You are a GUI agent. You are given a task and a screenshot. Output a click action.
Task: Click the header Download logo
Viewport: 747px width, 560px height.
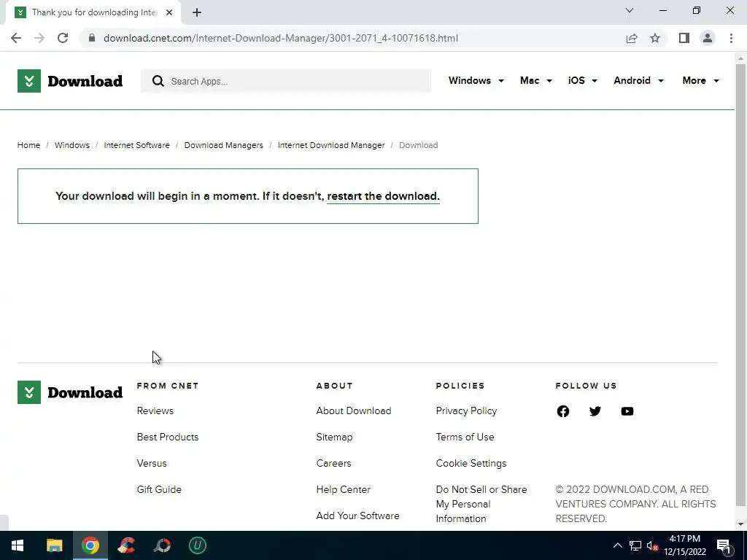click(70, 81)
